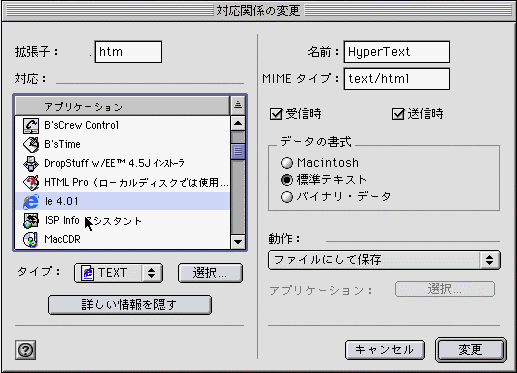Select the ISP Info アシスタント row

122,220
